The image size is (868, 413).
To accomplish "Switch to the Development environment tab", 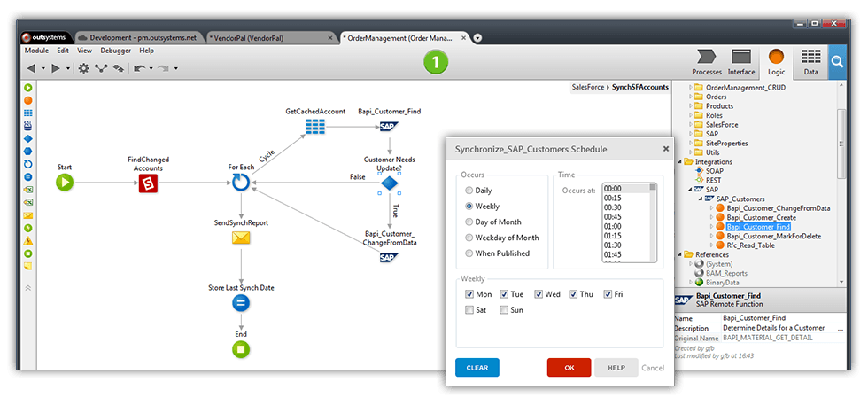I will pyautogui.click(x=138, y=37).
